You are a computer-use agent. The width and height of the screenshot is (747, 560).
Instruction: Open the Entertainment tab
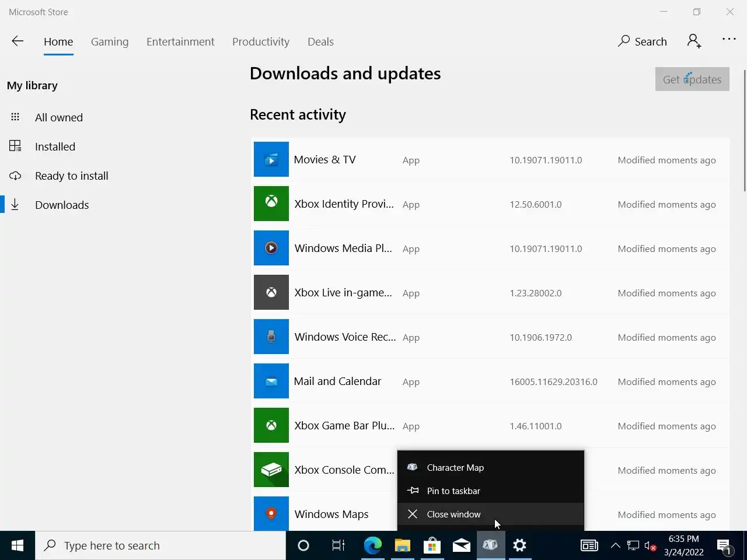point(180,41)
